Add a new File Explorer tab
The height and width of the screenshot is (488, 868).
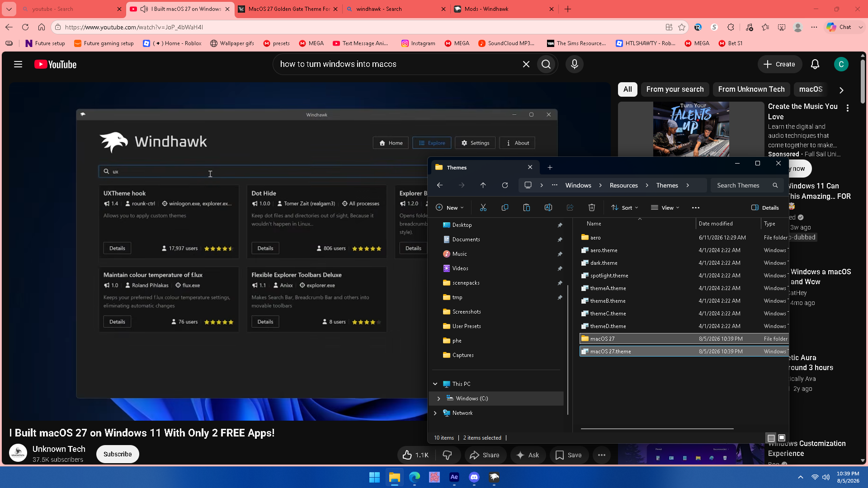[550, 168]
